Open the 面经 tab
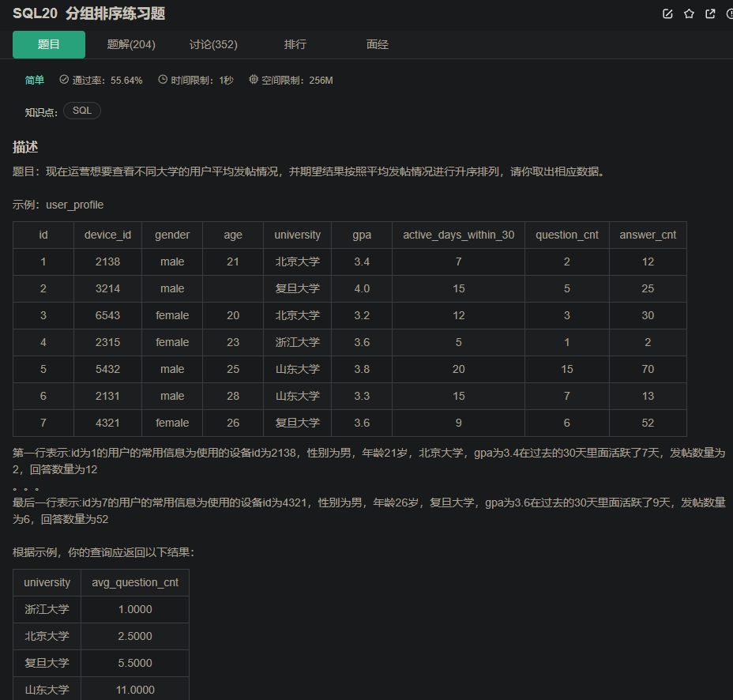733x700 pixels. pyautogui.click(x=378, y=44)
